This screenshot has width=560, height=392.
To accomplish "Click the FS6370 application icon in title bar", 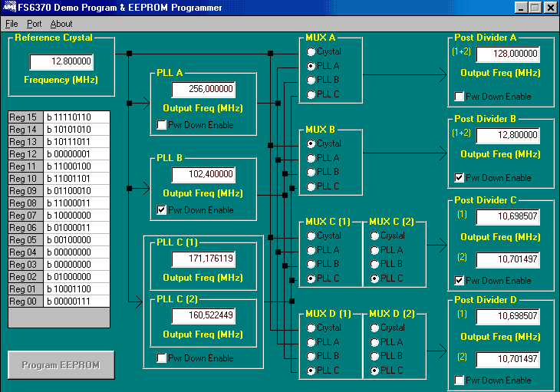I will click(x=8, y=8).
